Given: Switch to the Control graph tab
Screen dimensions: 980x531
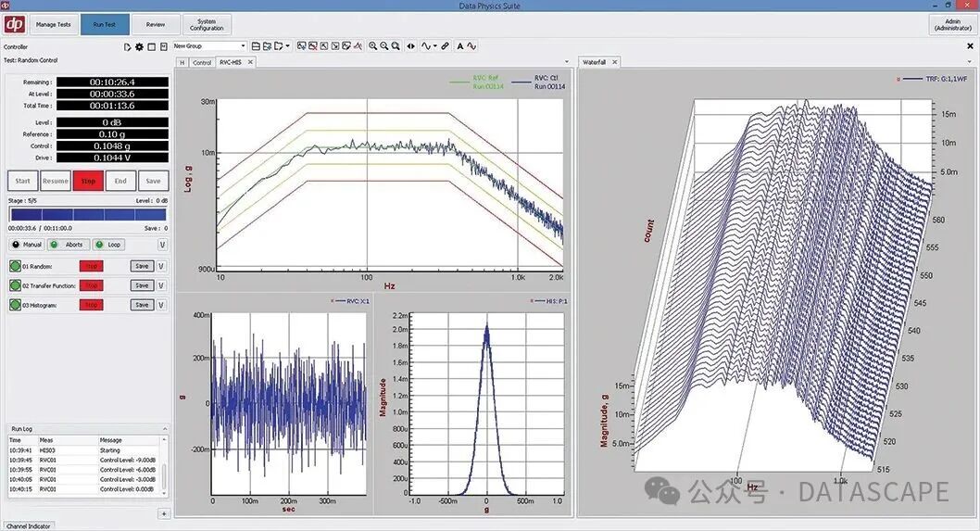Looking at the screenshot, I should click(x=202, y=62).
